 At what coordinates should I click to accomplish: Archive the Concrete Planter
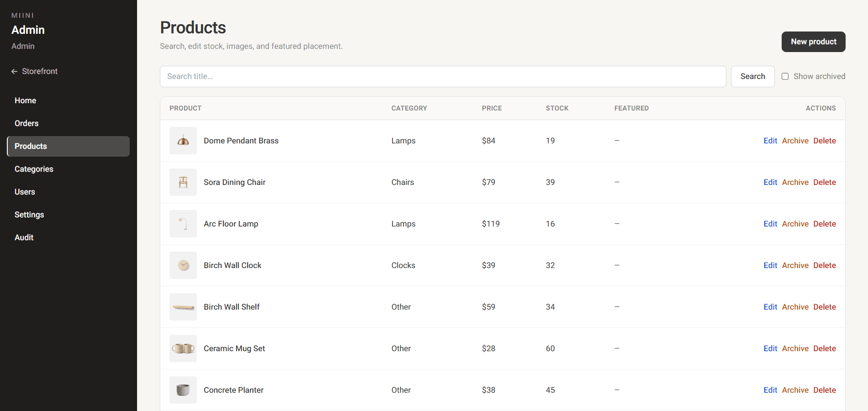pos(795,390)
